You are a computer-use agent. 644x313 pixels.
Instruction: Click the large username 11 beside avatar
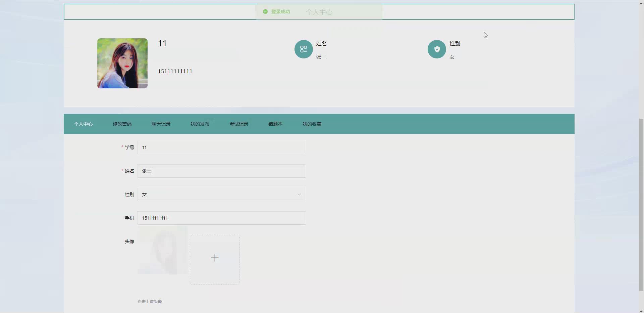(x=162, y=43)
